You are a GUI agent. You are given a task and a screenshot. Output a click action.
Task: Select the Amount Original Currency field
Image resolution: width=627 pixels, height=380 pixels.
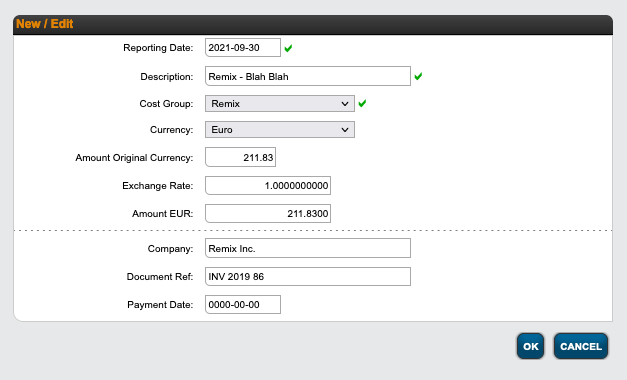pos(240,157)
